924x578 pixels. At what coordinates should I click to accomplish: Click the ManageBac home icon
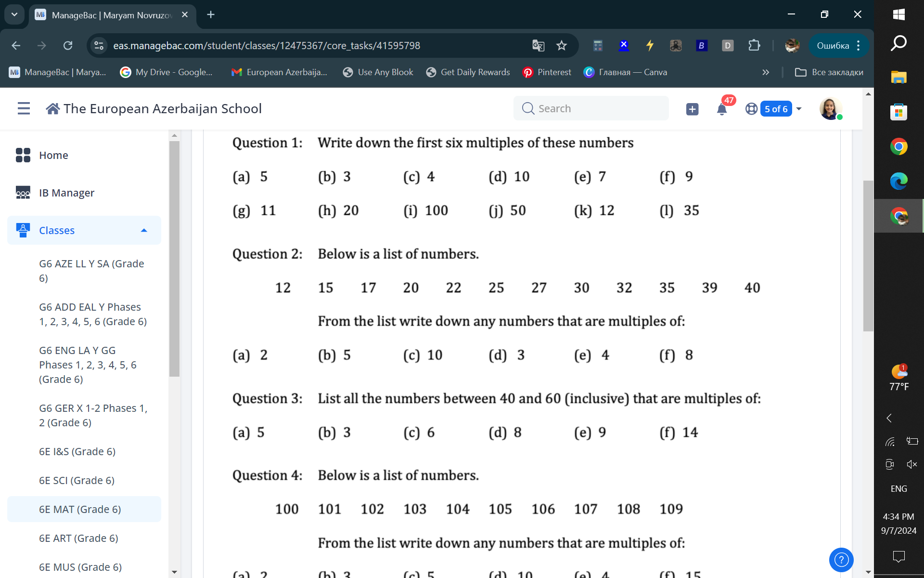(53, 108)
